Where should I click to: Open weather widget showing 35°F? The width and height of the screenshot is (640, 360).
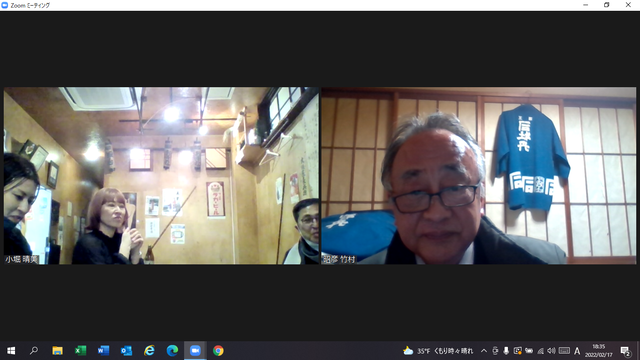click(x=438, y=351)
